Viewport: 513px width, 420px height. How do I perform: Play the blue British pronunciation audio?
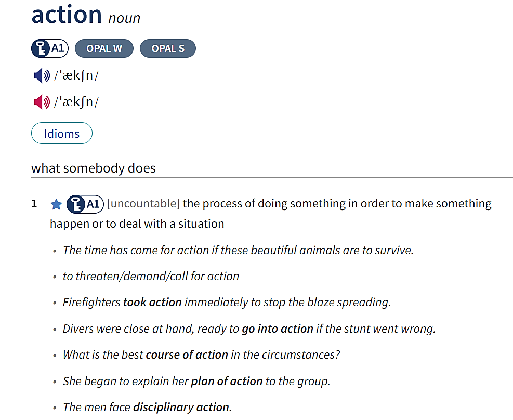coord(42,76)
